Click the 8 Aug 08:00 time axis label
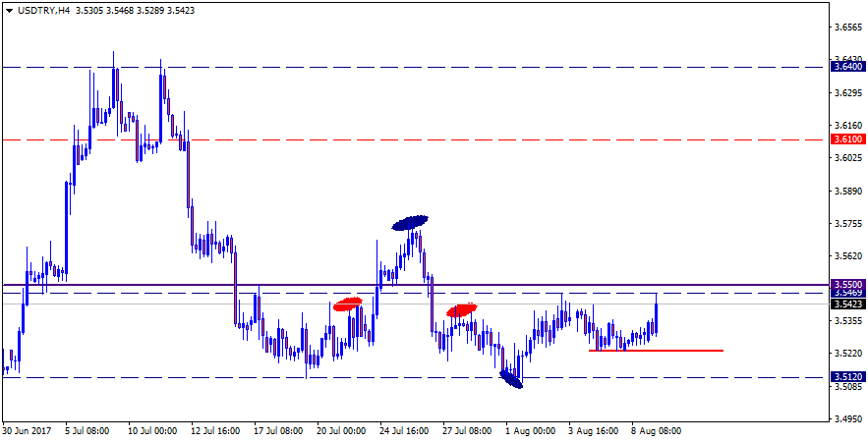The height and width of the screenshot is (442, 868). [656, 430]
